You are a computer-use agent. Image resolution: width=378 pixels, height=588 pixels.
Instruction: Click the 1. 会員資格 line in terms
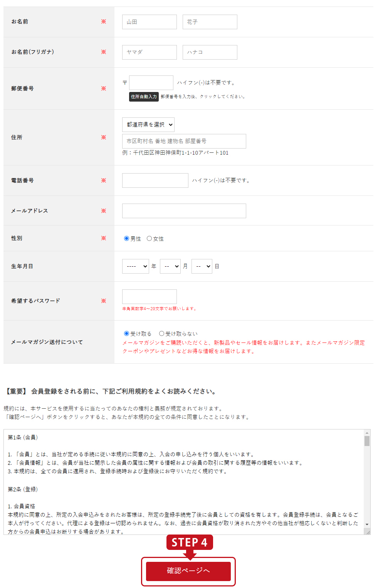point(22,506)
